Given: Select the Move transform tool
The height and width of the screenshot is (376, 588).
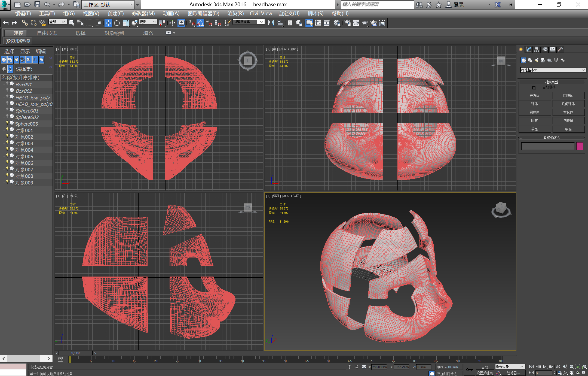Looking at the screenshot, I should pos(108,23).
